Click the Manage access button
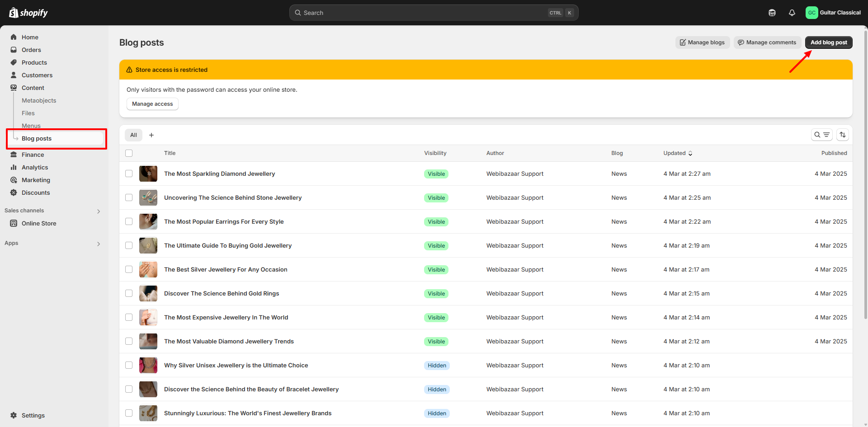Image resolution: width=868 pixels, height=427 pixels. click(x=152, y=104)
